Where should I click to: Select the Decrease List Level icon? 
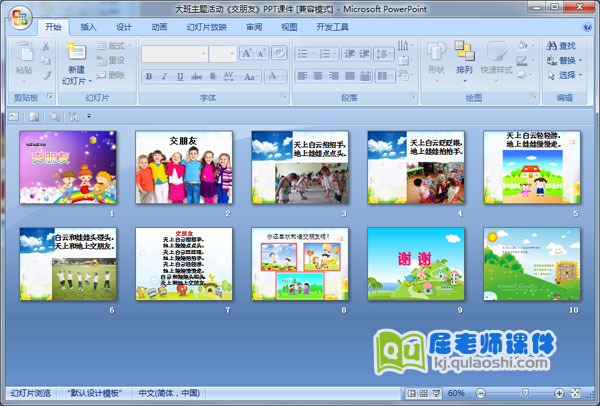click(x=349, y=54)
